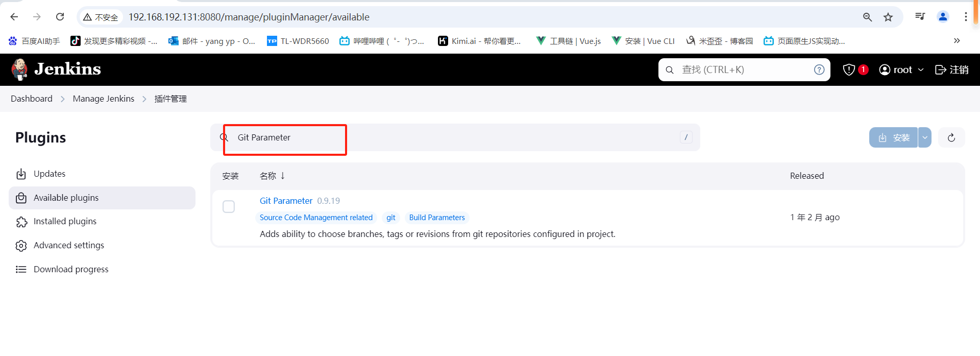Open the TL-WDR5660 bookmark

298,41
